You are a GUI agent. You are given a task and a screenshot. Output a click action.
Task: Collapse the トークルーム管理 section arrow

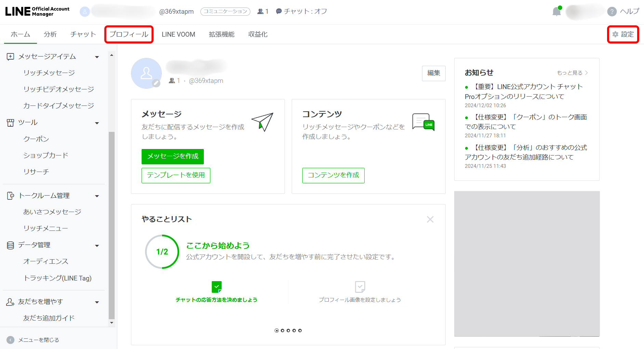(x=97, y=196)
